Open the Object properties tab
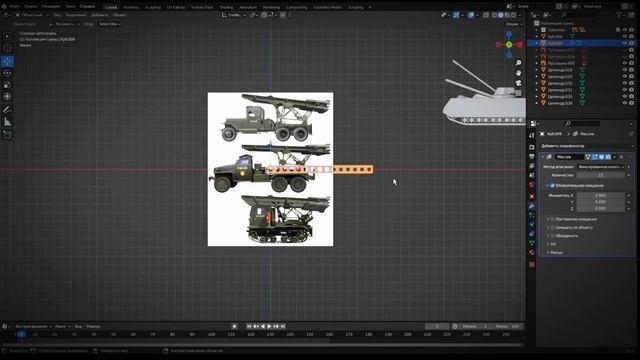Screen dimensions: 640x360 pyautogui.click(x=532, y=196)
